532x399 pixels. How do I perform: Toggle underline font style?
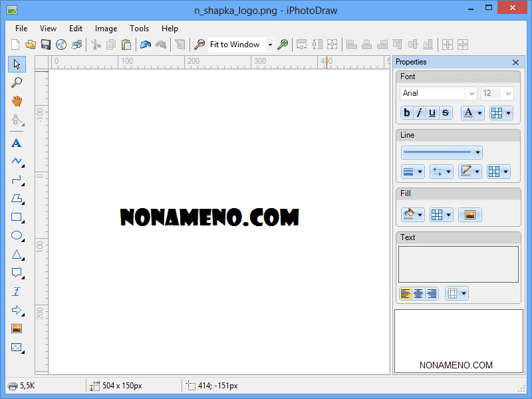point(432,113)
